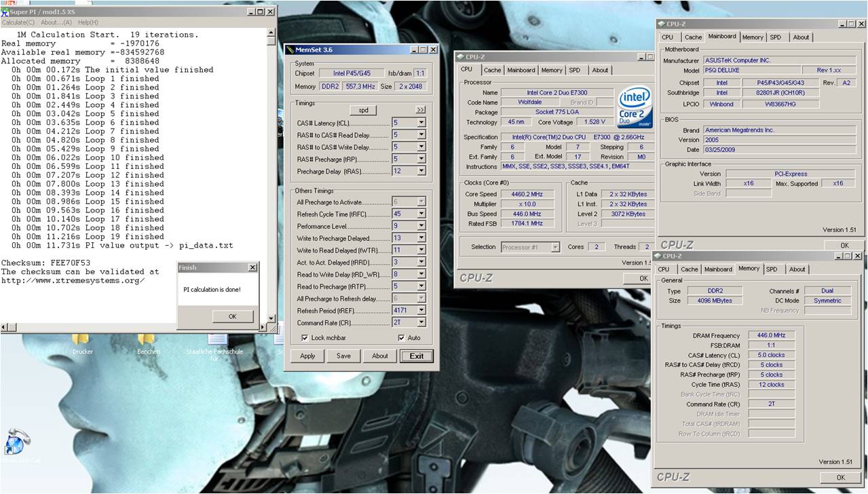Open the Benchen desktop folder
Image resolution: width=868 pixels, height=494 pixels.
(148, 344)
